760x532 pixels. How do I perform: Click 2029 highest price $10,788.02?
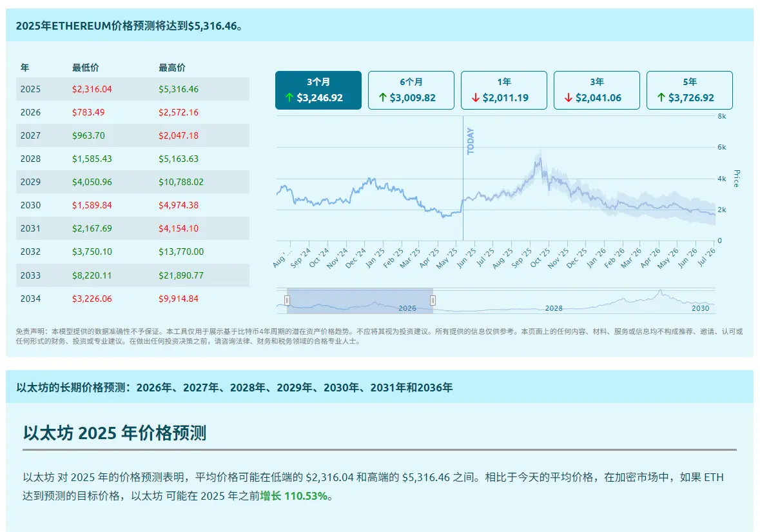click(x=180, y=182)
